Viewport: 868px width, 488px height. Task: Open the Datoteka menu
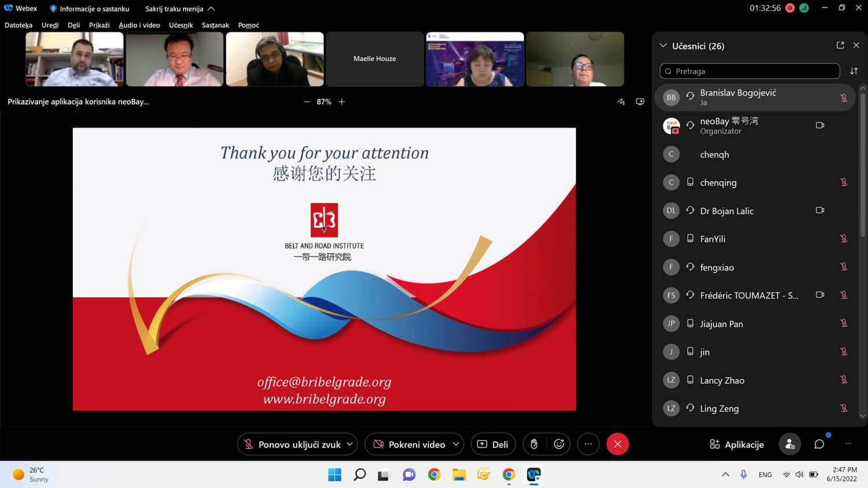click(19, 25)
